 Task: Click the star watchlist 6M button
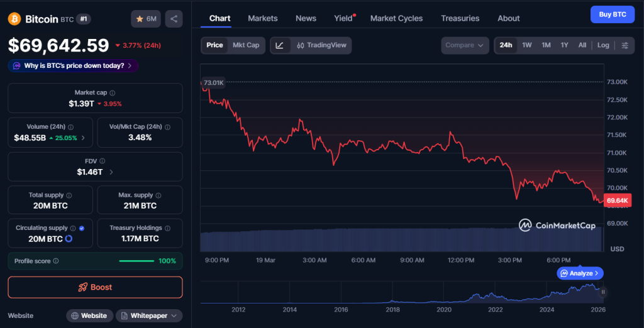pyautogui.click(x=146, y=19)
